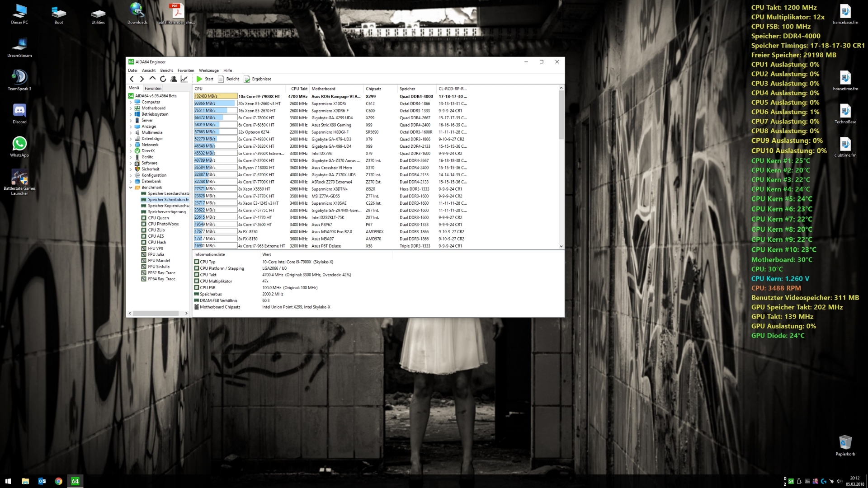Screen dimensions: 868x488
Task: Go forward with the right arrow toolbar icon
Action: pyautogui.click(x=142, y=79)
